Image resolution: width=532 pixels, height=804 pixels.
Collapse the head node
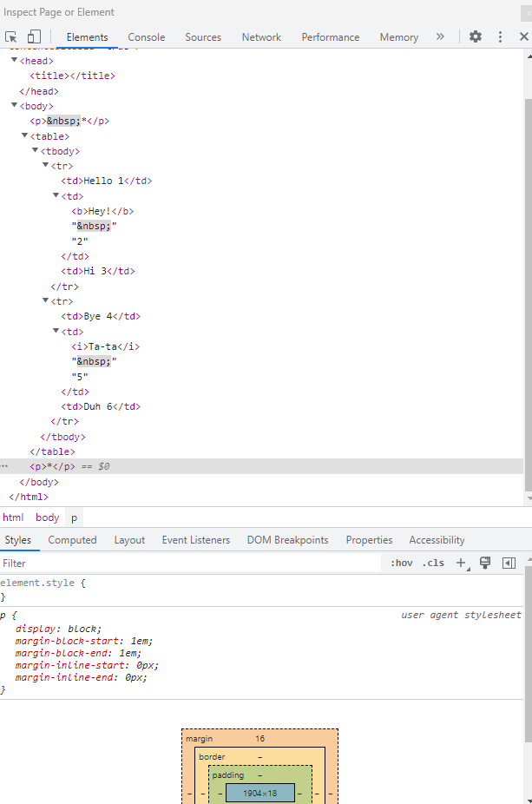click(15, 61)
